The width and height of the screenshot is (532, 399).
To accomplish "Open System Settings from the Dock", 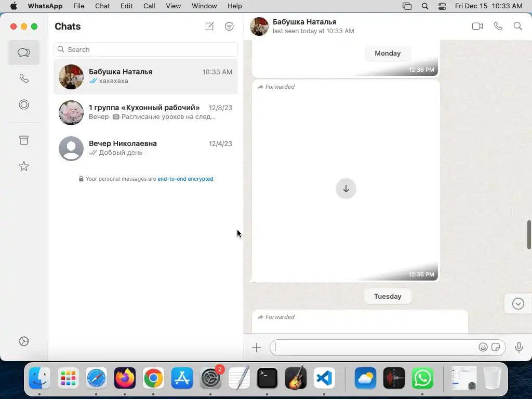I will (210, 378).
